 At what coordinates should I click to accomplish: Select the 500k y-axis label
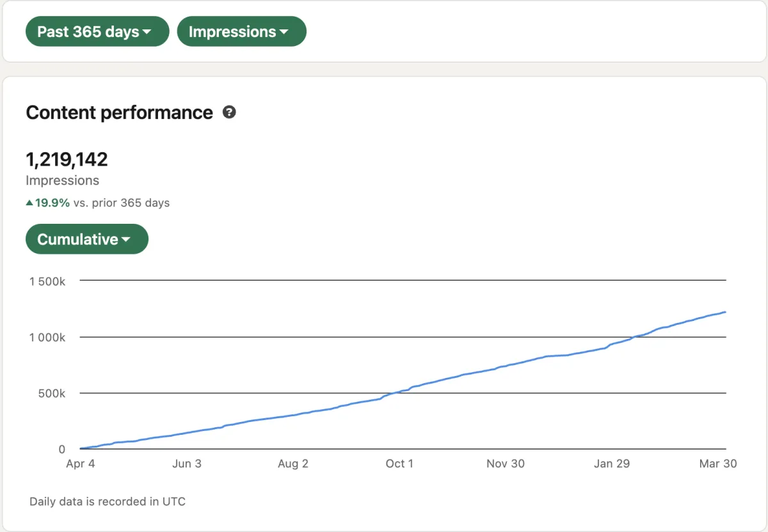[52, 393]
